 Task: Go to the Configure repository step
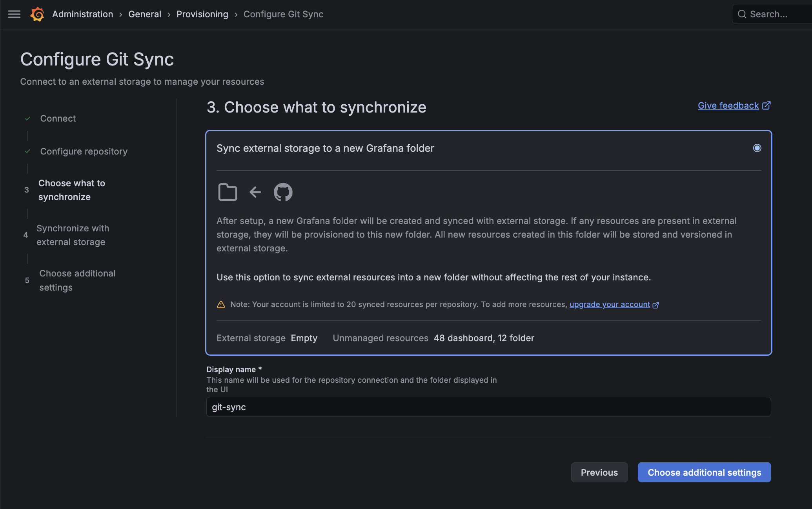coord(84,151)
